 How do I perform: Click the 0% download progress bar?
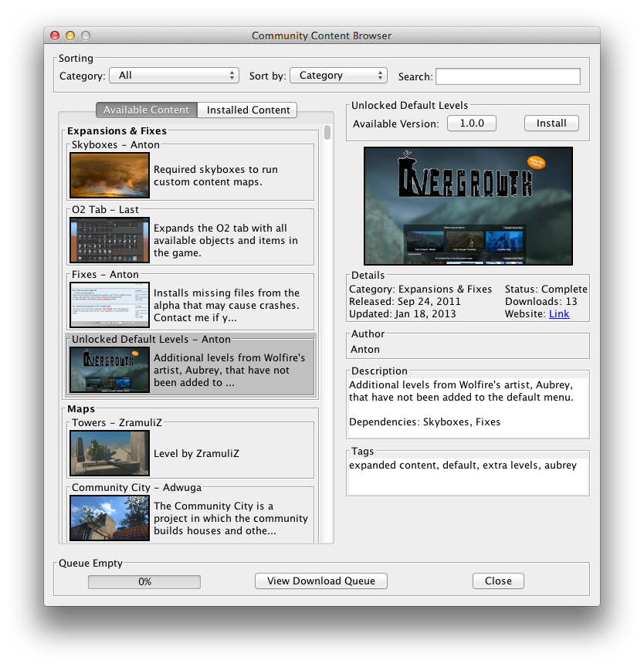[144, 582]
